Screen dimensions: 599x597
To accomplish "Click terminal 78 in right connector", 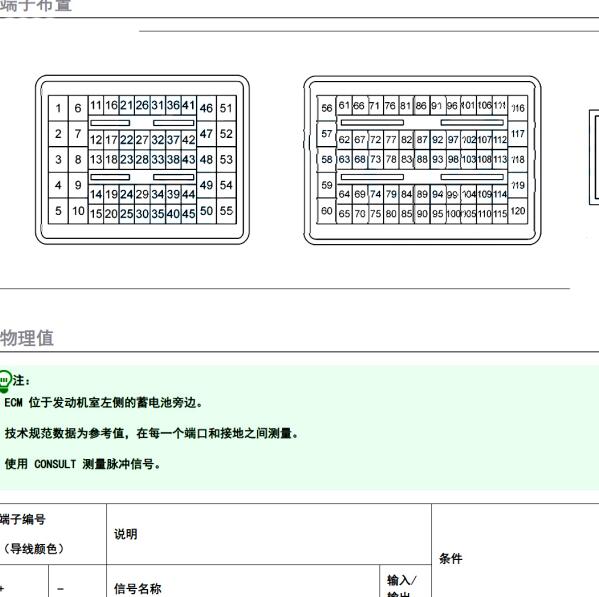I will 391,159.
